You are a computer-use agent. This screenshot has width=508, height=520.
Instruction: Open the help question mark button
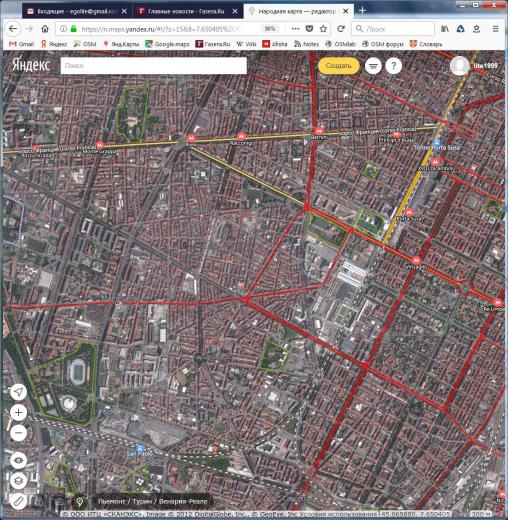[x=394, y=66]
